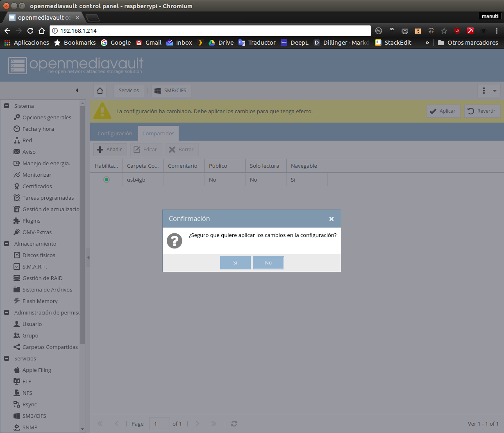The width and height of the screenshot is (504, 433).
Task: Select the Compartidos tab
Action: click(x=158, y=133)
